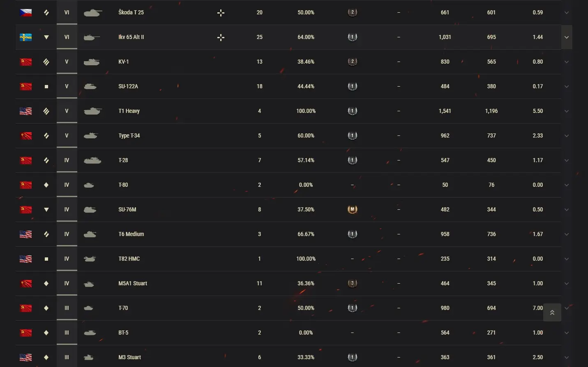The width and height of the screenshot is (588, 367).
Task: Click the KV-1 tank silhouette icon
Action: [92, 62]
